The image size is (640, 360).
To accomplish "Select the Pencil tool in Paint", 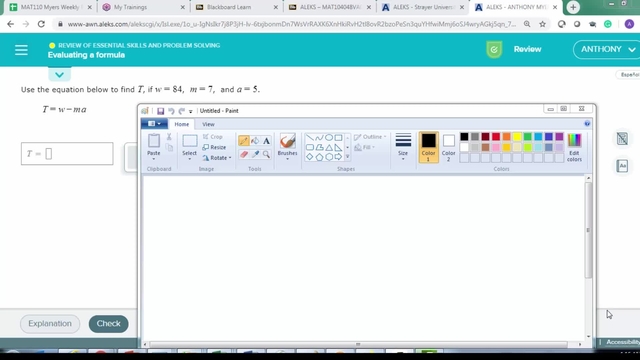I will [244, 141].
